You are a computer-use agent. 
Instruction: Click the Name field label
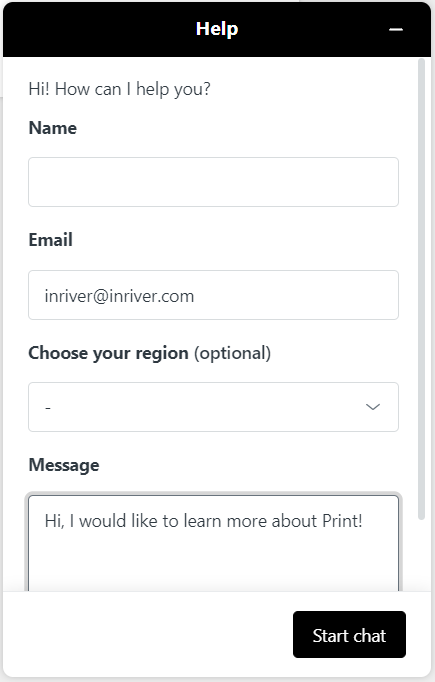tap(53, 128)
